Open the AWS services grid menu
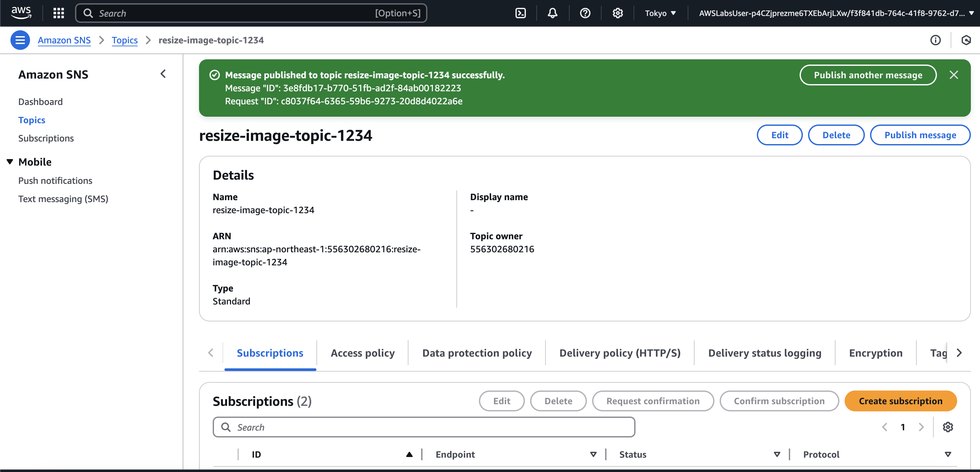The width and height of the screenshot is (980, 472). point(58,13)
